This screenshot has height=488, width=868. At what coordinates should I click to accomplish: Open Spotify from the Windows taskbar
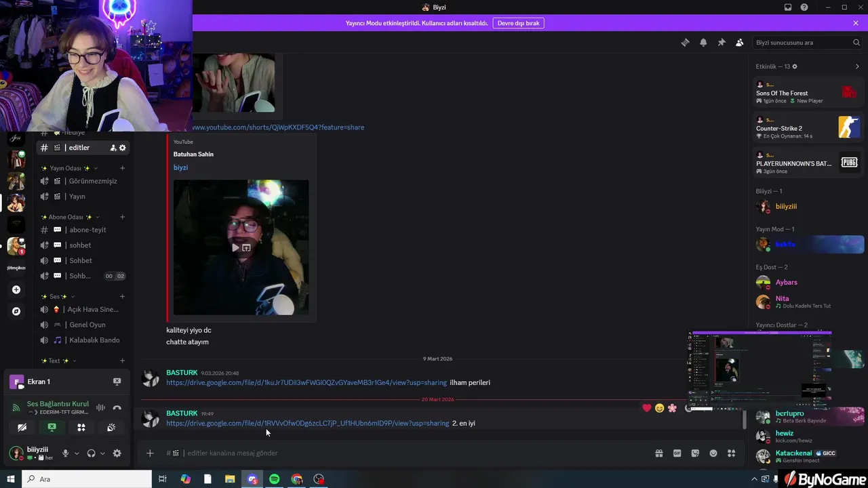coord(274,479)
